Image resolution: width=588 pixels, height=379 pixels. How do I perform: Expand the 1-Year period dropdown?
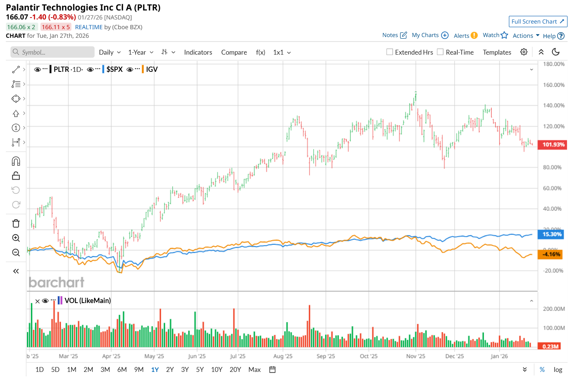(141, 52)
